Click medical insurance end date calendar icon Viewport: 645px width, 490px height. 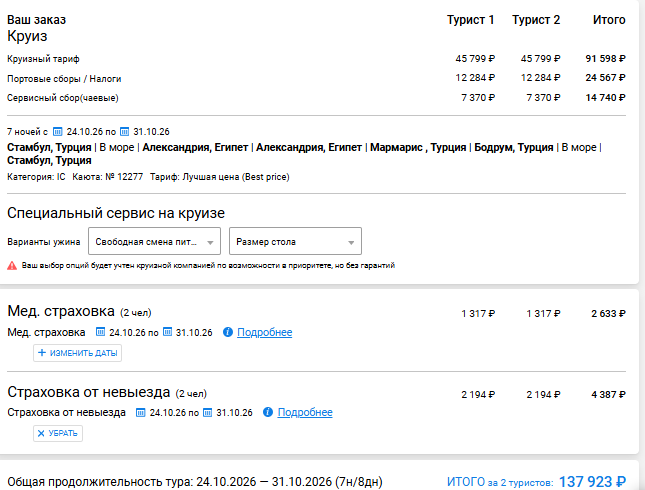tap(167, 332)
